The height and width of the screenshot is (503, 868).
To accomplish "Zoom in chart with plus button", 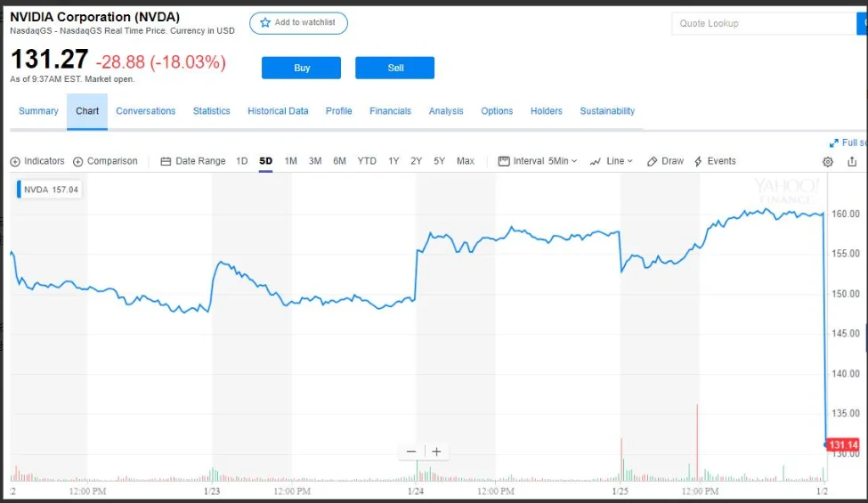I will click(x=437, y=451).
